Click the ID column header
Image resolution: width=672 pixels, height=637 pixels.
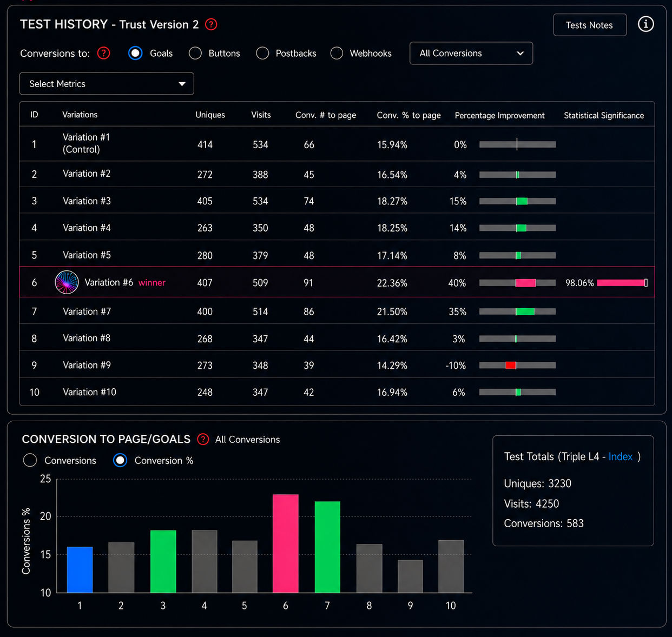[x=34, y=115]
